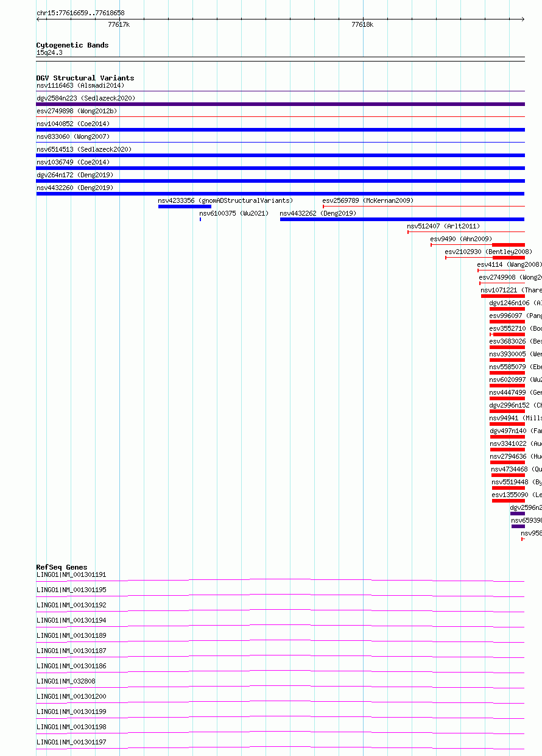Open transcript LINGO1|NM_001301195
This screenshot has width=542, height=756.
point(71,590)
